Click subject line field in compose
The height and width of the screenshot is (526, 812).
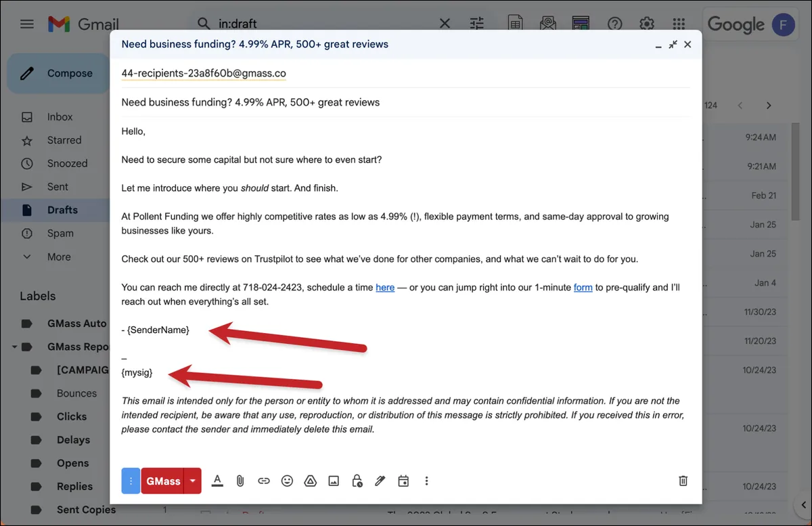(x=405, y=102)
